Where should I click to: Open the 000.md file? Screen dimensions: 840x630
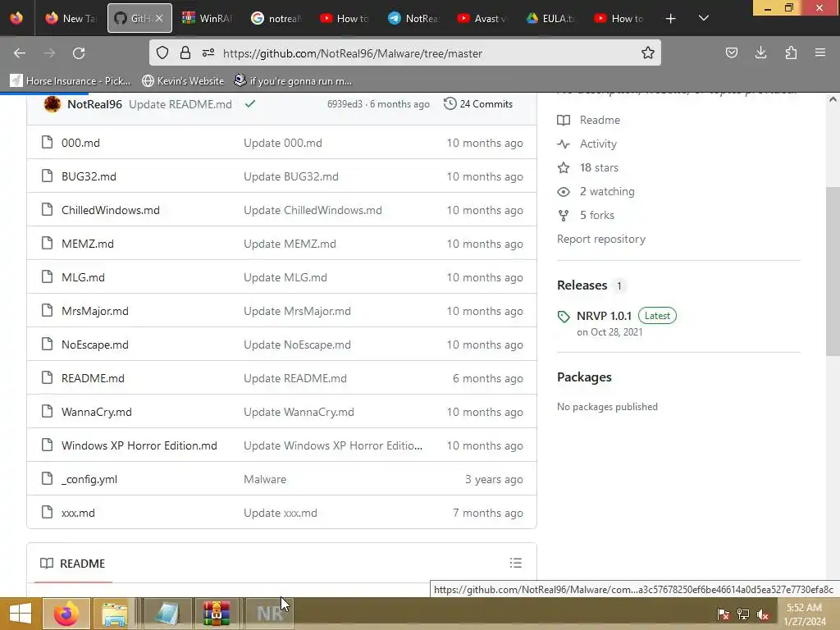80,143
